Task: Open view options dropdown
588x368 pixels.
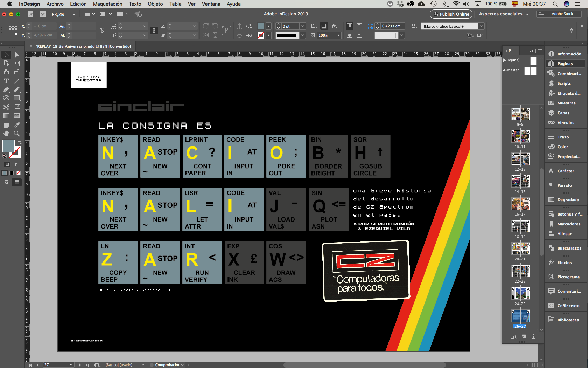Action: [89, 14]
